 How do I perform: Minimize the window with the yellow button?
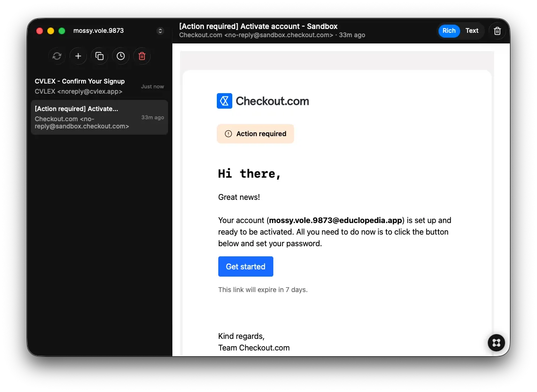(x=51, y=31)
